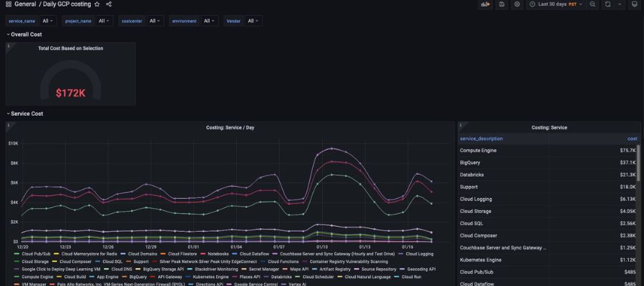Select the Databricks table row
Image resolution: width=644 pixels, height=286 pixels.
(x=548, y=174)
